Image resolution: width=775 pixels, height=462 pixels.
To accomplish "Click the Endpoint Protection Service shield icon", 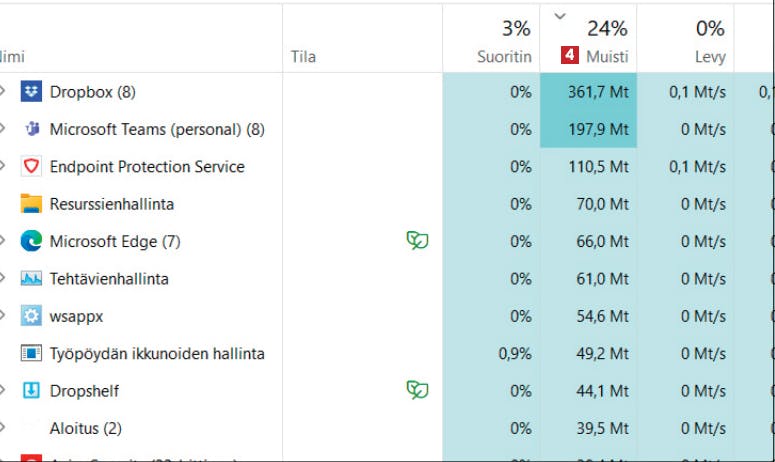I will (31, 167).
